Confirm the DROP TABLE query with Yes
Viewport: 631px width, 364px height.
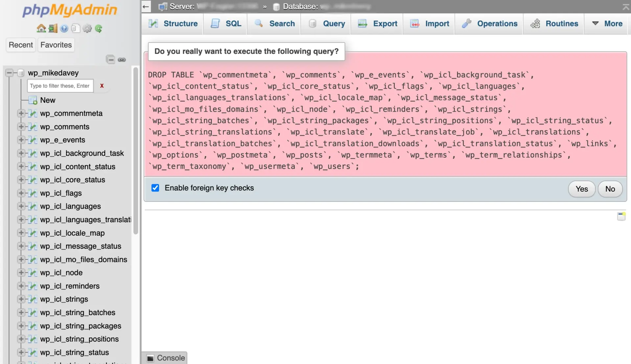point(581,189)
